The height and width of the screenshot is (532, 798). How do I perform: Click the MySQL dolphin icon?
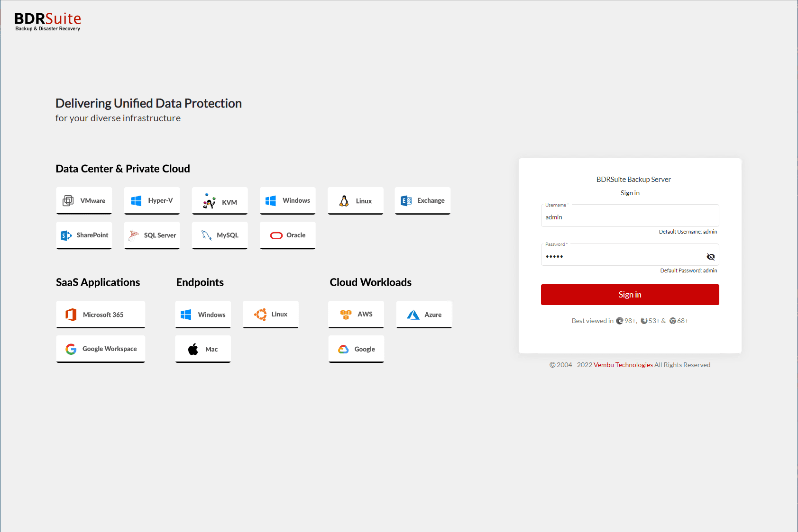(207, 235)
